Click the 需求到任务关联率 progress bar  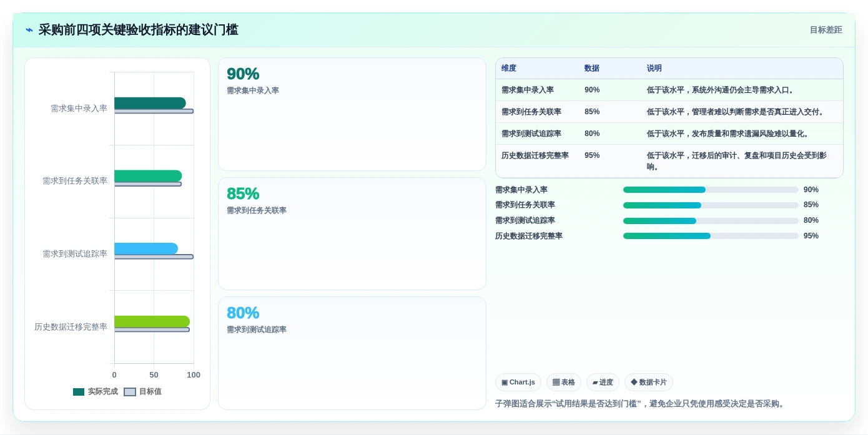pos(711,205)
